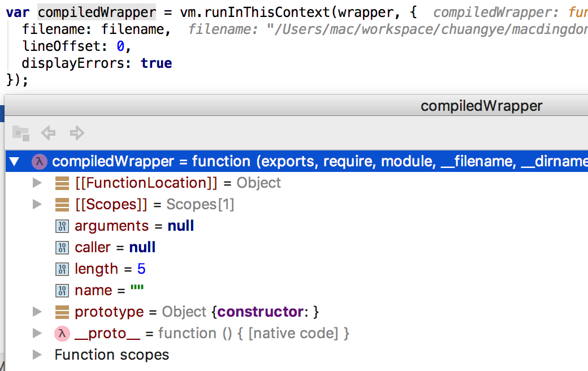Expand the [[Scopes]] node
This screenshot has height=371, width=588.
point(37,204)
